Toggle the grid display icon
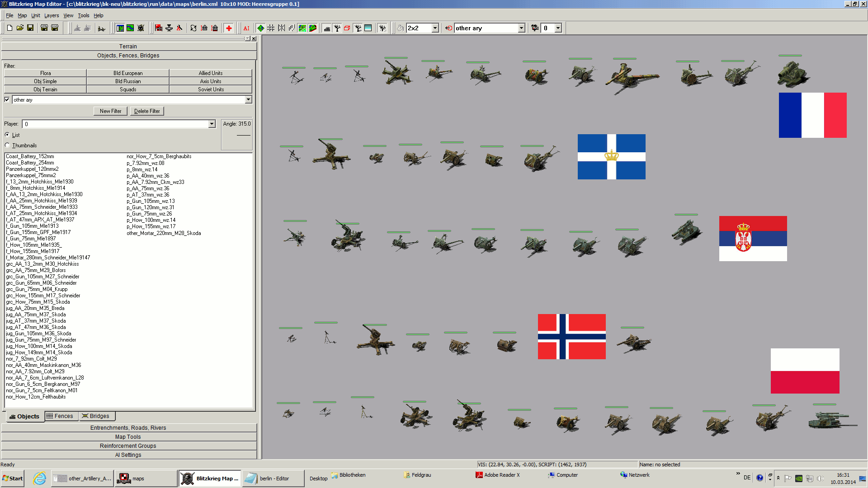Viewport: 868px width, 488px height. pos(271,28)
